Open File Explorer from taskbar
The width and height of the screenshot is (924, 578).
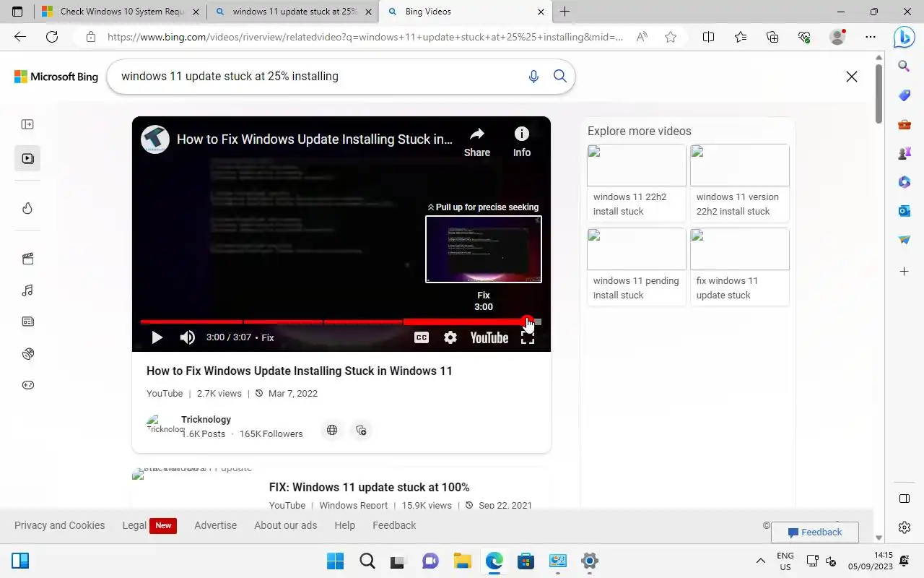click(x=462, y=561)
